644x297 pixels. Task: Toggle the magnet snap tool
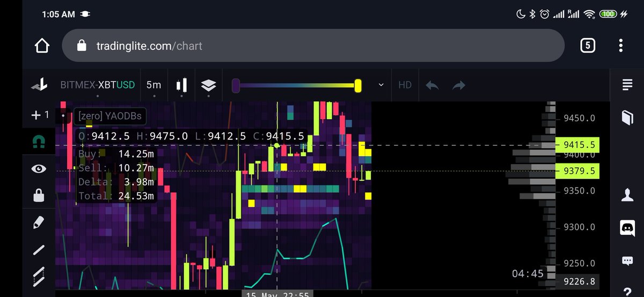click(x=39, y=142)
